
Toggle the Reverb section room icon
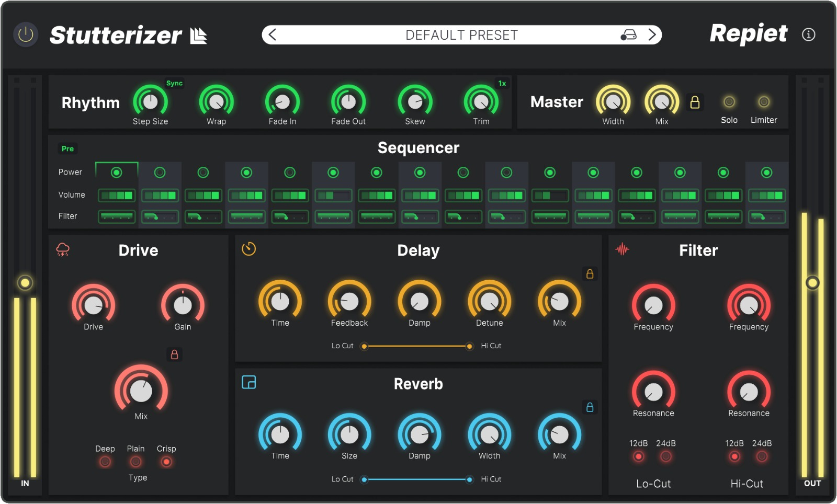coord(248,382)
